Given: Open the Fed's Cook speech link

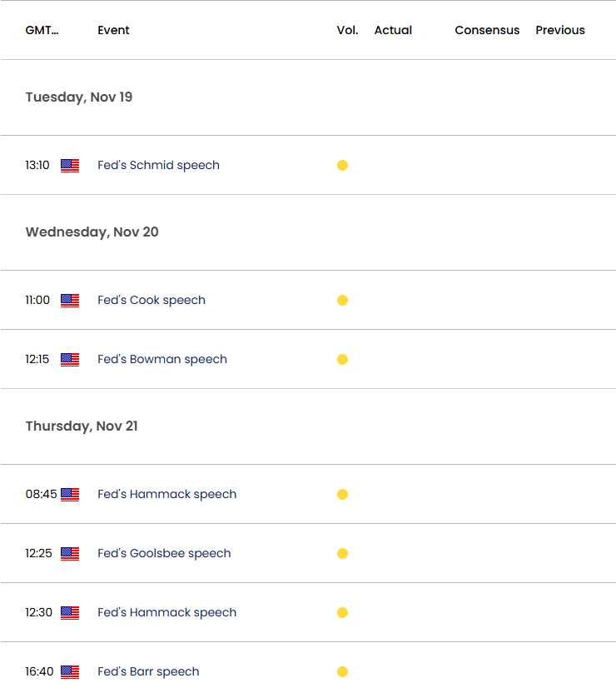Looking at the screenshot, I should 152,300.
